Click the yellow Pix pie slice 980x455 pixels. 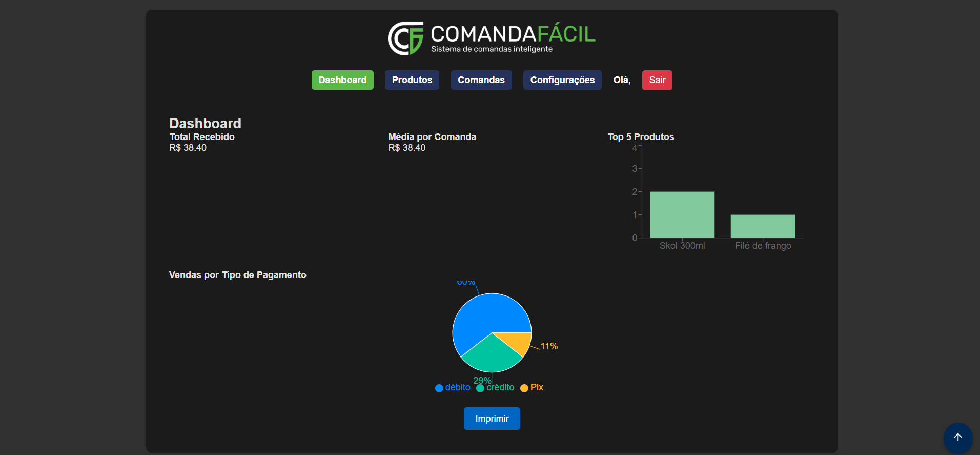pyautogui.click(x=519, y=341)
